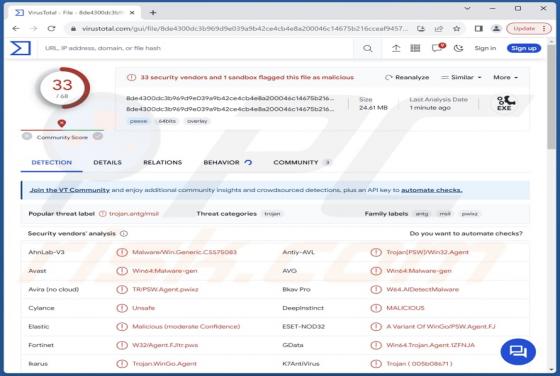Click the Sign up button

click(x=524, y=48)
